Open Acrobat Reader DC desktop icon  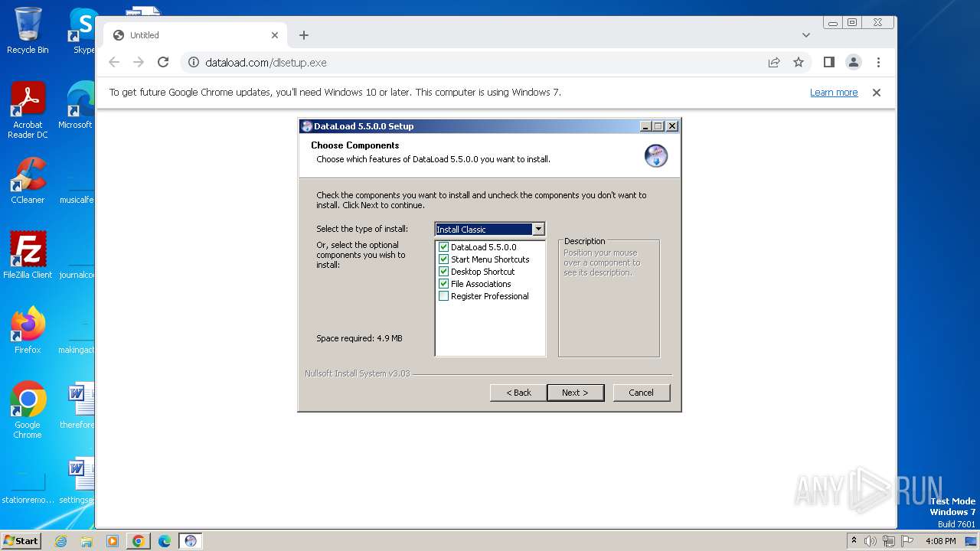click(28, 110)
